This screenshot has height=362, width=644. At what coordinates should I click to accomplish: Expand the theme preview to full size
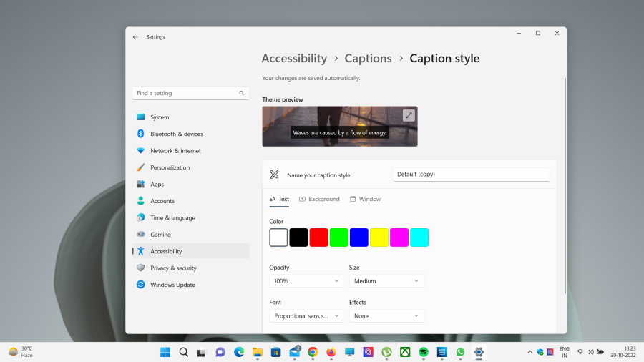tap(409, 115)
